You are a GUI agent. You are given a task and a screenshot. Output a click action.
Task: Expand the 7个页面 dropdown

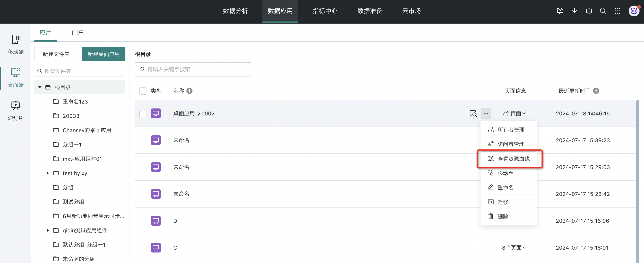(514, 113)
